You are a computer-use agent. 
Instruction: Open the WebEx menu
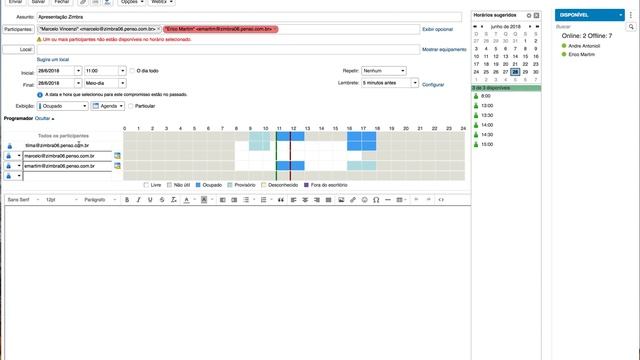pyautogui.click(x=161, y=2)
